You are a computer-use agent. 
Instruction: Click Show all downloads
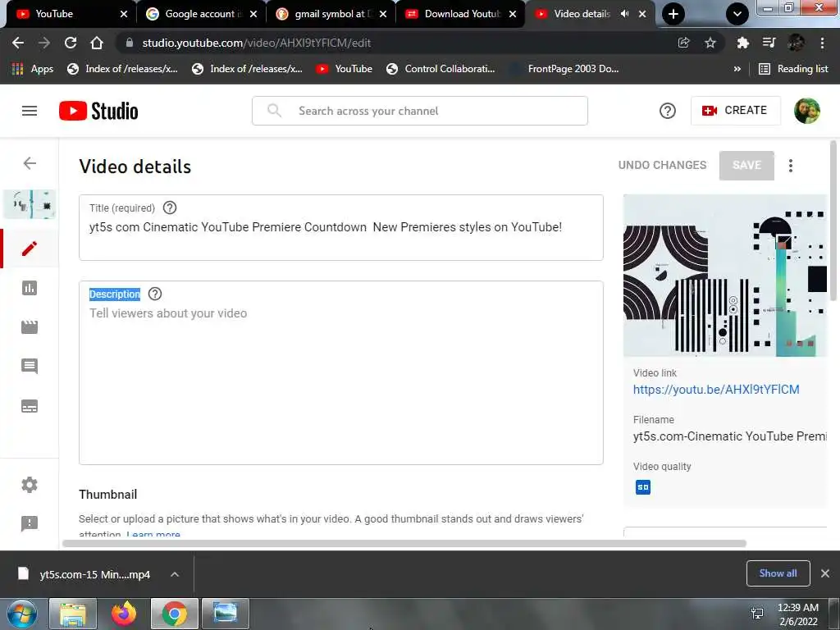click(778, 573)
